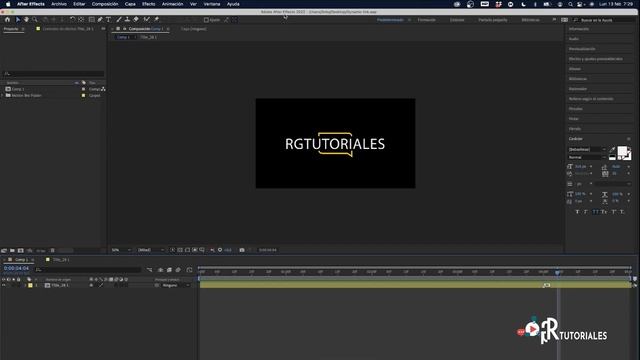
Task: Select the Formación workspace
Action: [x=427, y=20]
